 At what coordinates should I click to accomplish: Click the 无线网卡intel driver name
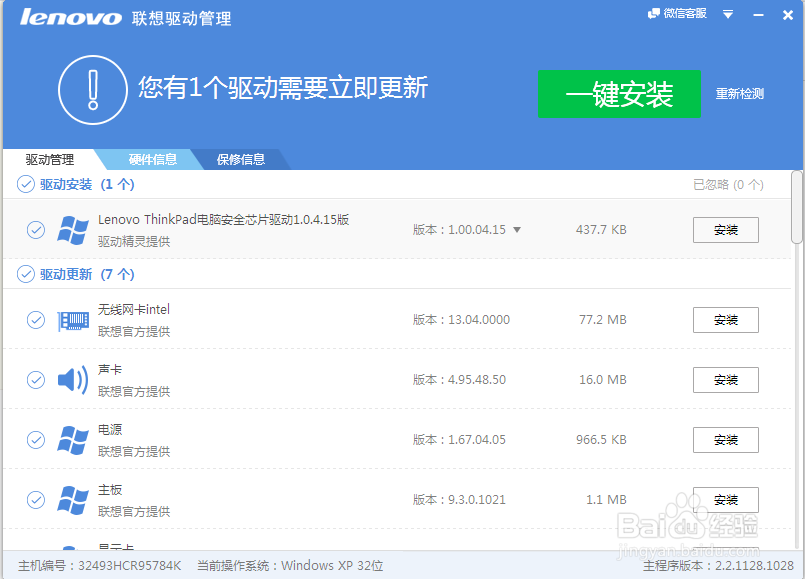[133, 310]
